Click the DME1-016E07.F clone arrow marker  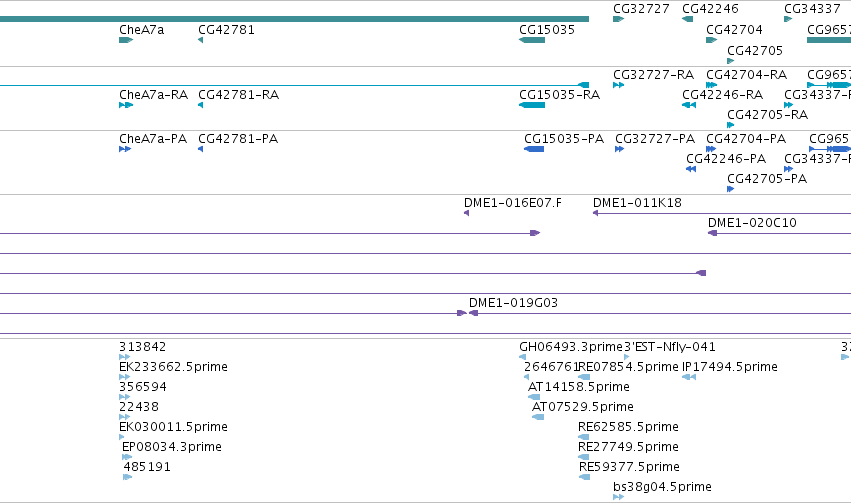466,213
